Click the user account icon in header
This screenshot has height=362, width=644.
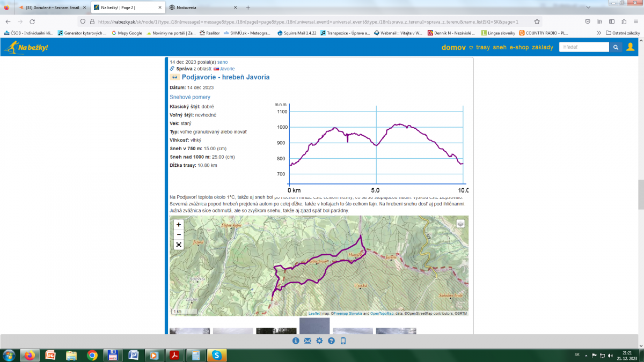coord(631,47)
